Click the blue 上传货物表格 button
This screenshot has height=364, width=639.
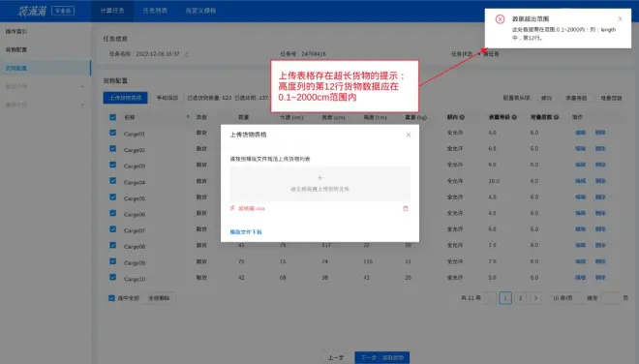click(x=125, y=98)
